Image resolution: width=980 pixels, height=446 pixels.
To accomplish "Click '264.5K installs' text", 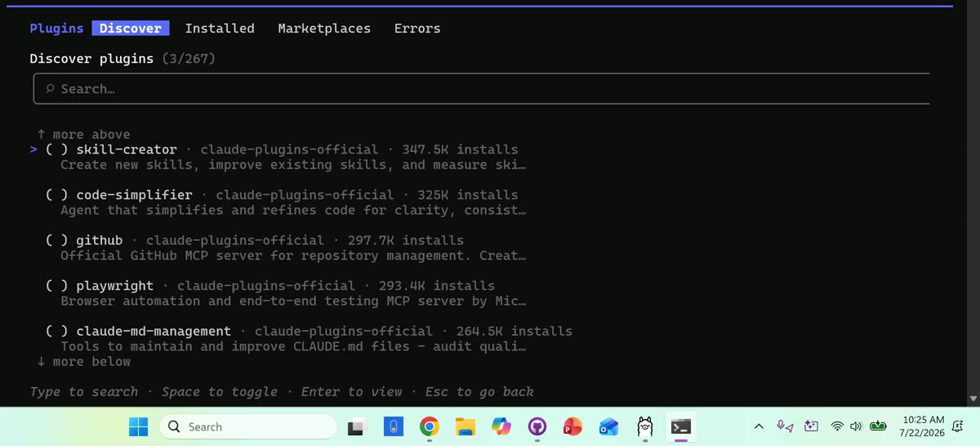I will (x=514, y=331).
